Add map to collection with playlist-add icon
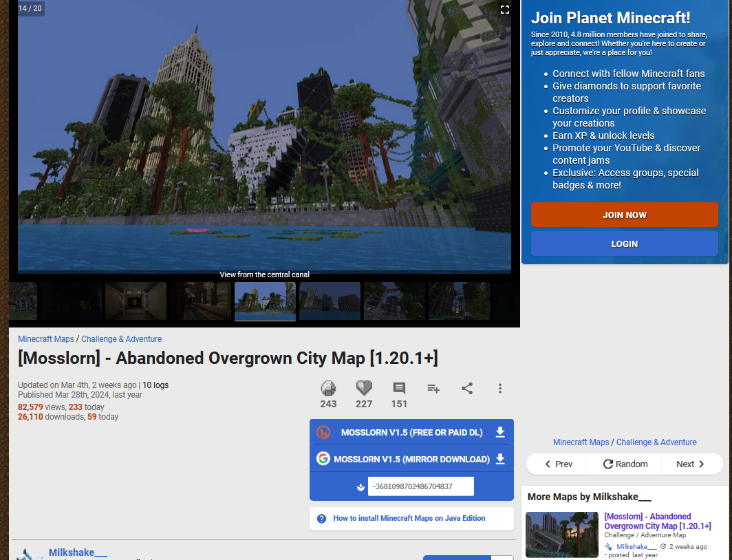 (433, 388)
